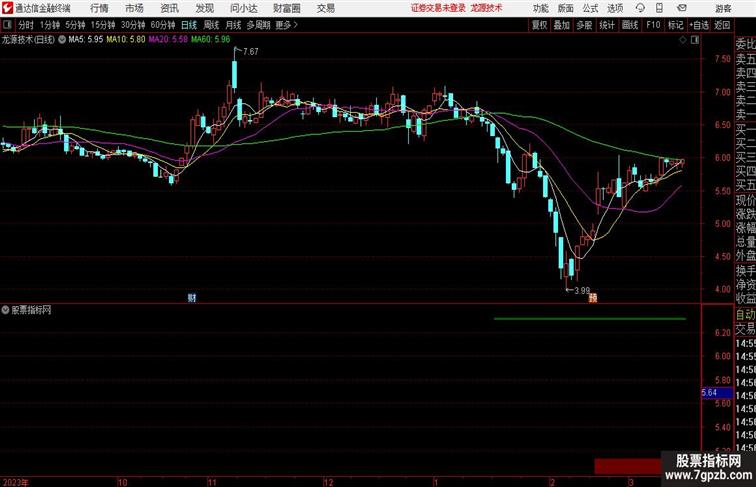Click the 股票指标网 indicator name label
This screenshot has height=487, width=756.
point(31,310)
